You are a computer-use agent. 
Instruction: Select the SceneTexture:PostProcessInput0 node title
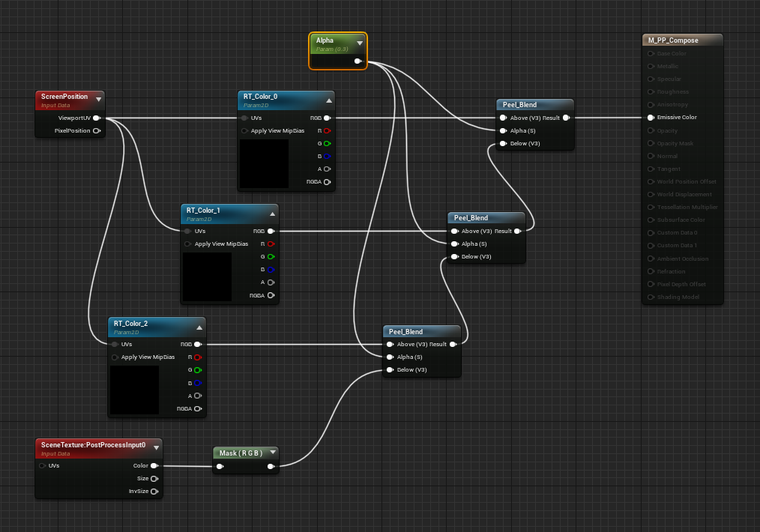[93, 445]
